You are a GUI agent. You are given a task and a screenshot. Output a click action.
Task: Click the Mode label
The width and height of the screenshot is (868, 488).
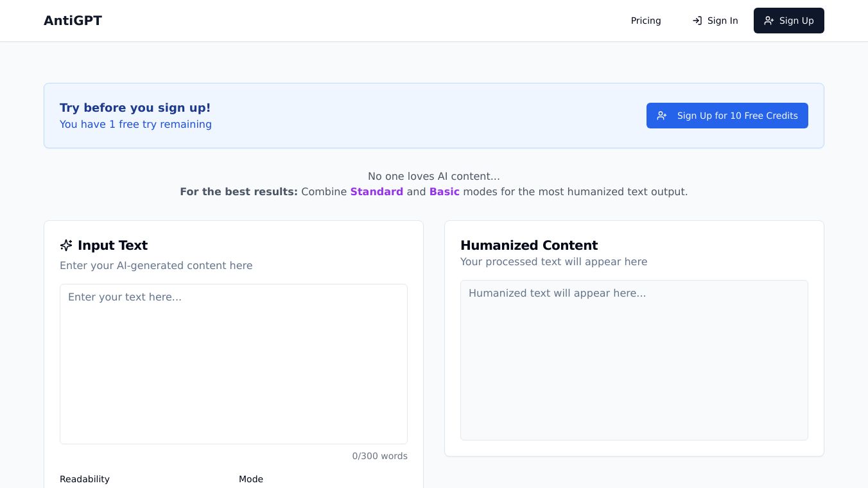click(251, 479)
